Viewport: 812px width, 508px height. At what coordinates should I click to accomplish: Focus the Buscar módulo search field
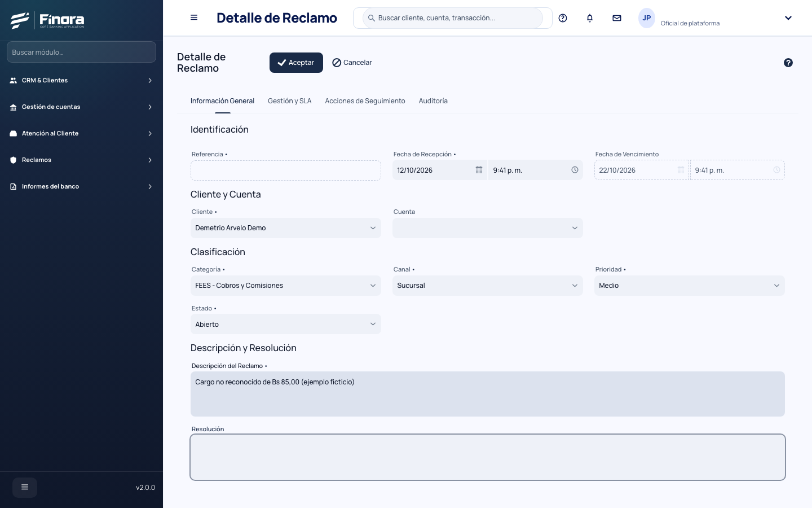81,52
